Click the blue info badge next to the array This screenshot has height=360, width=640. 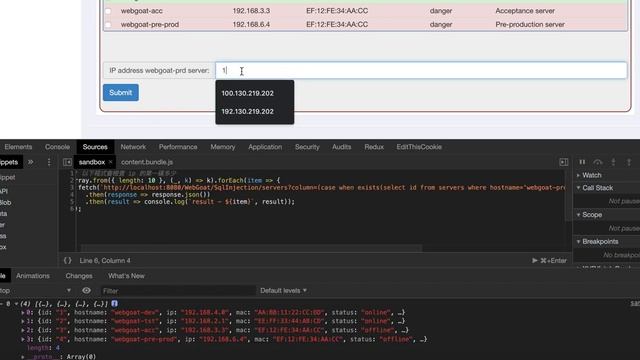pyautogui.click(x=115, y=303)
